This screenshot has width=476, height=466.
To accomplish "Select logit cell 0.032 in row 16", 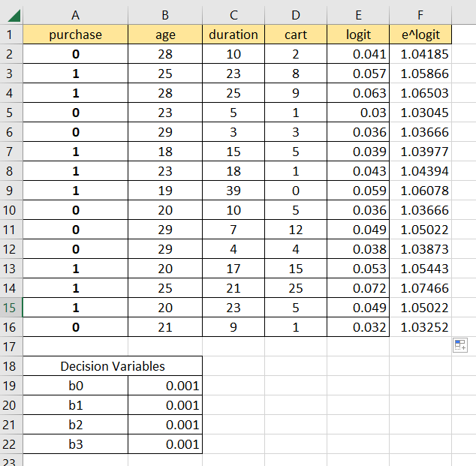I will 358,327.
